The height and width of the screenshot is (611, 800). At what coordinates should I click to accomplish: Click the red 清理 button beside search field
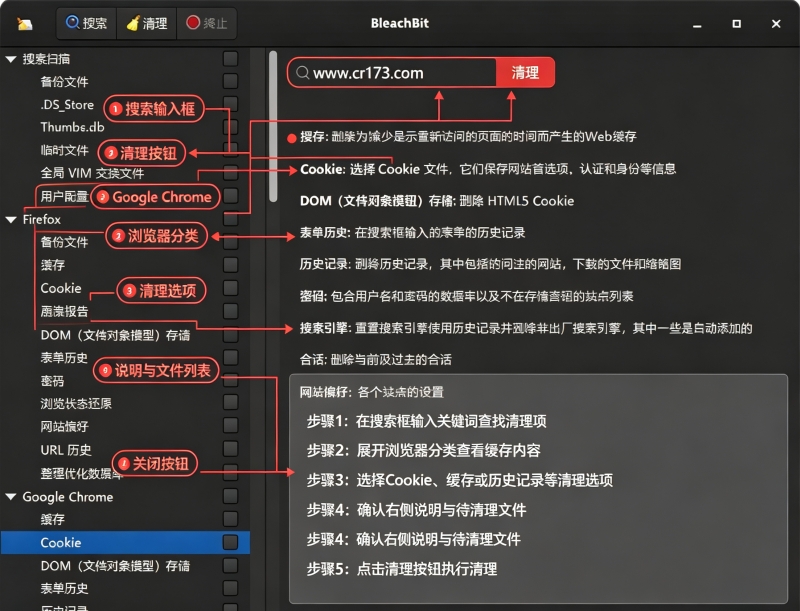coord(525,72)
